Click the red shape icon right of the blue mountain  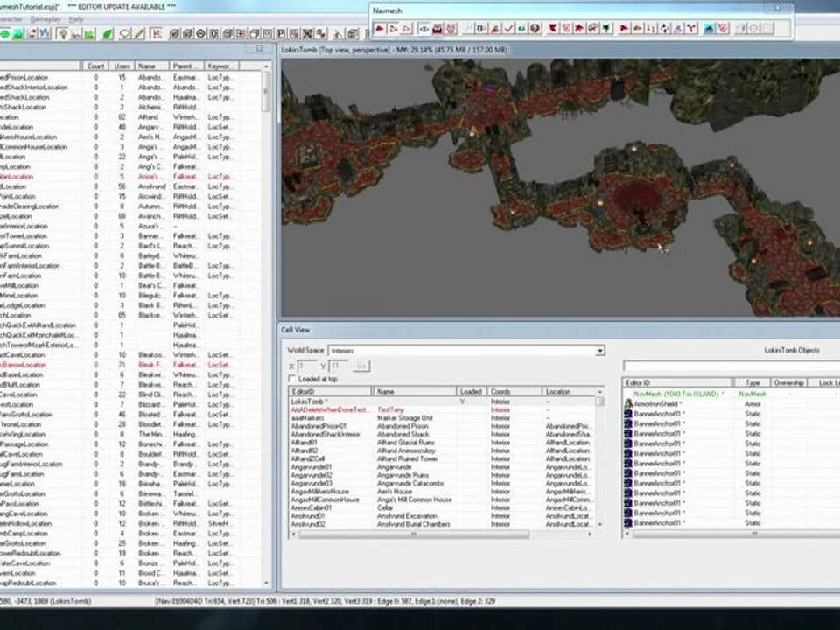[724, 28]
